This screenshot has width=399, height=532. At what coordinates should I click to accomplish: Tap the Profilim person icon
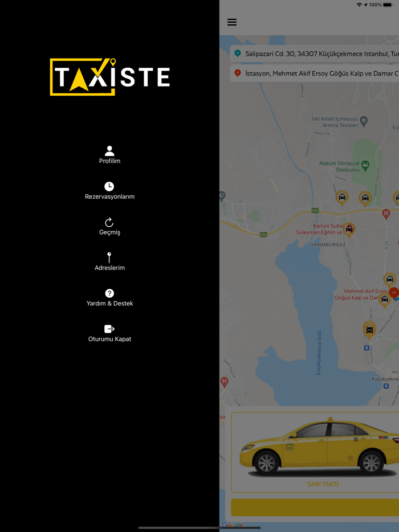[x=109, y=150]
